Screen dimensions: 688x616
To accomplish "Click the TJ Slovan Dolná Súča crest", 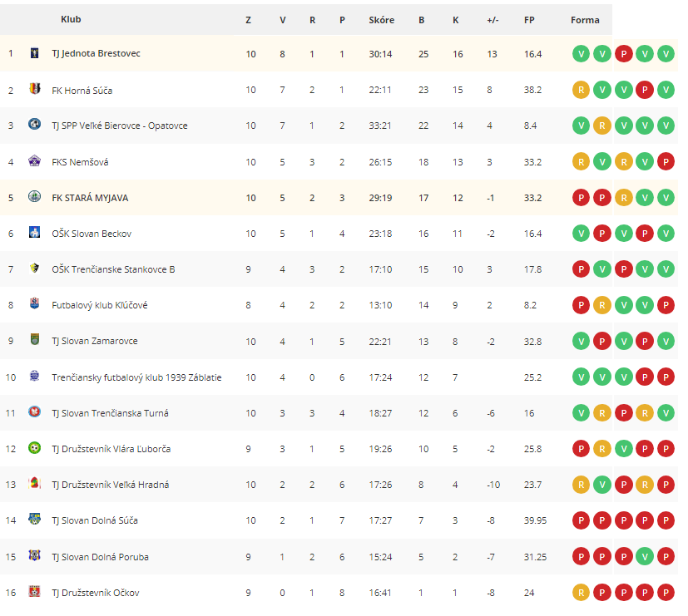I will tap(34, 519).
